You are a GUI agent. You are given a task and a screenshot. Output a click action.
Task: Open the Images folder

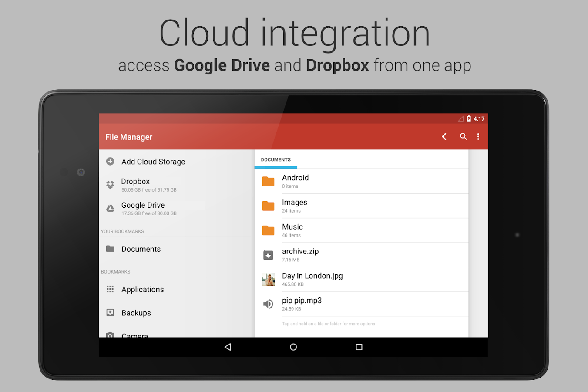pos(361,206)
